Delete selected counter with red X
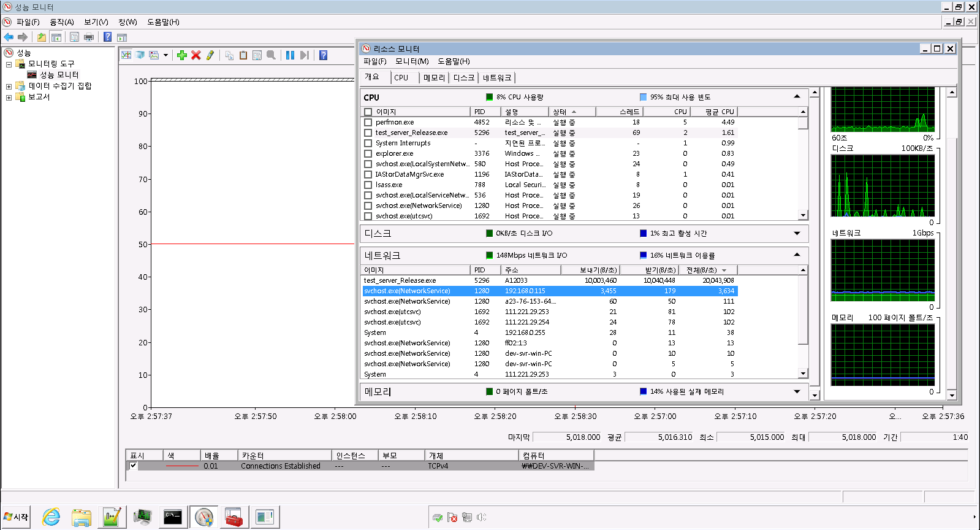Viewport: 980px width, 530px height. (196, 55)
